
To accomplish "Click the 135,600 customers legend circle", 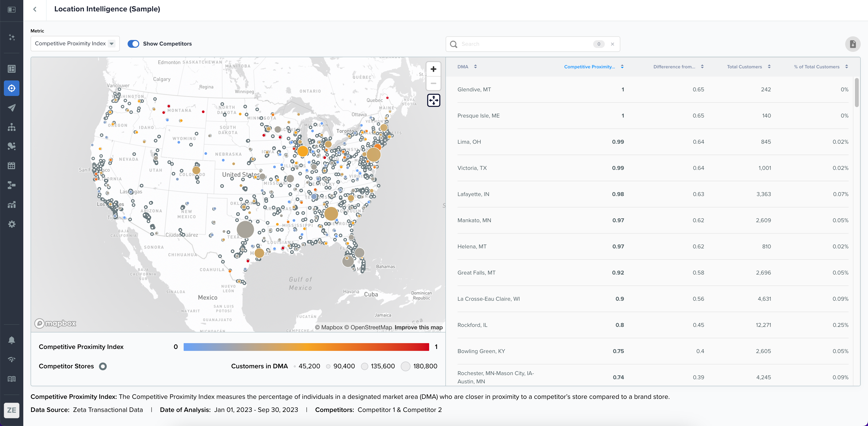I will (x=365, y=366).
